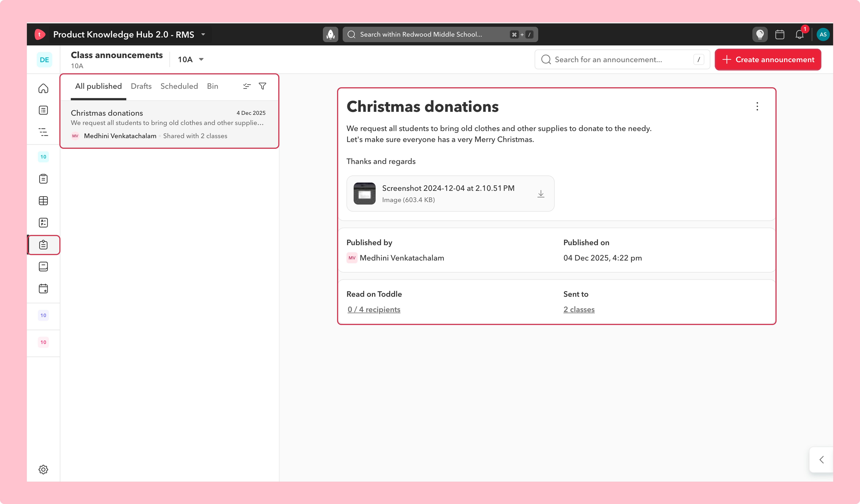
Task: Open the rocket icon beside global search
Action: coord(330,34)
